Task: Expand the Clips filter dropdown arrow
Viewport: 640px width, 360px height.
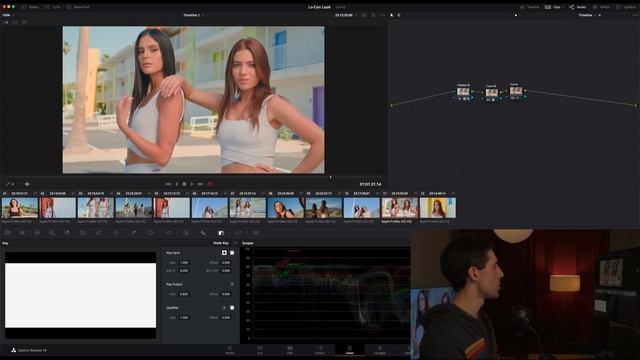Action: click(x=563, y=7)
